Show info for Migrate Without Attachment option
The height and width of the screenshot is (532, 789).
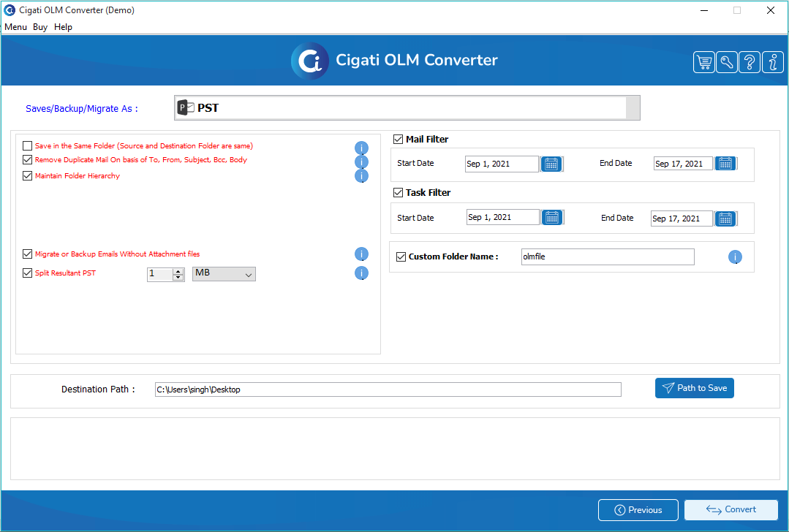coord(361,254)
